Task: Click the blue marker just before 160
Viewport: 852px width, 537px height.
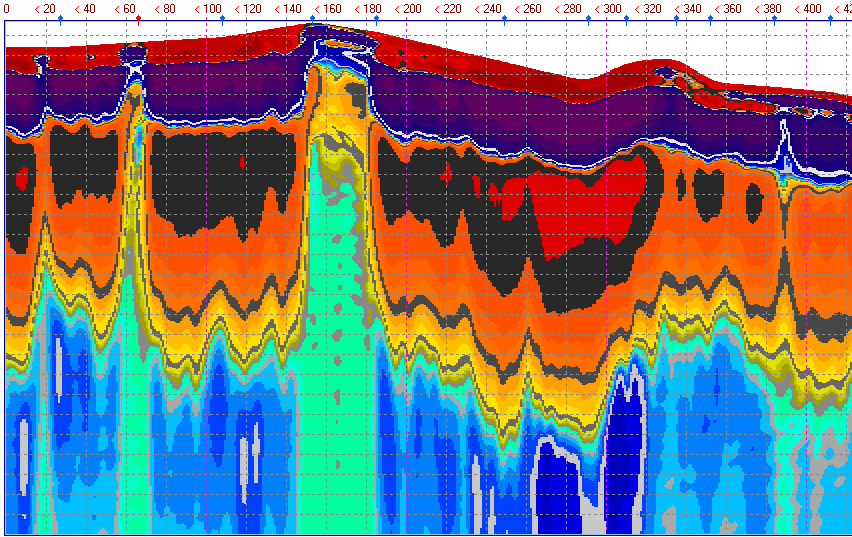Action: (x=313, y=19)
